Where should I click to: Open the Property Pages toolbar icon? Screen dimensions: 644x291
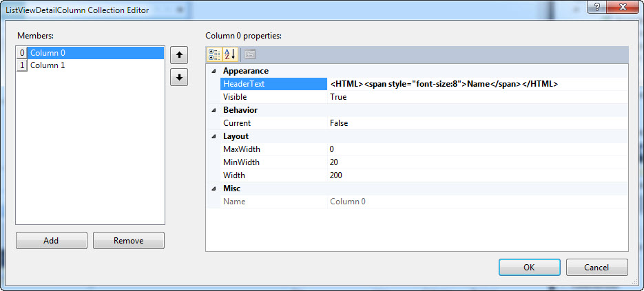click(x=249, y=54)
